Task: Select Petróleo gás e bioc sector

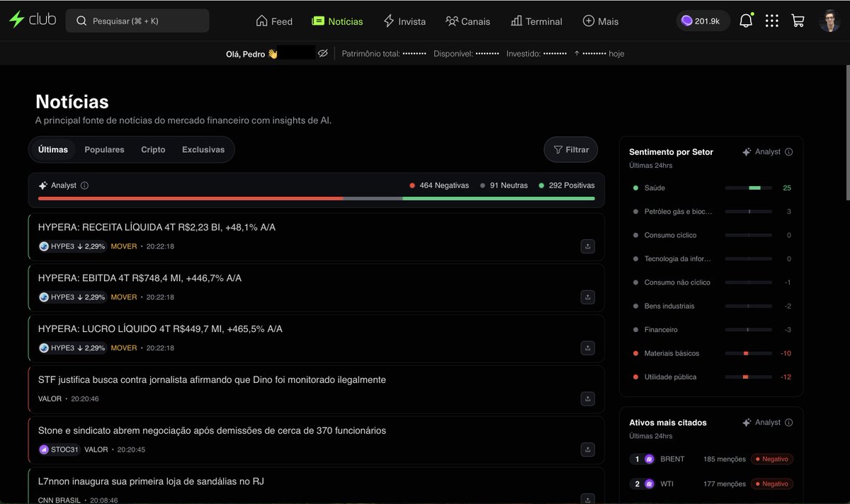Action: click(x=712, y=212)
